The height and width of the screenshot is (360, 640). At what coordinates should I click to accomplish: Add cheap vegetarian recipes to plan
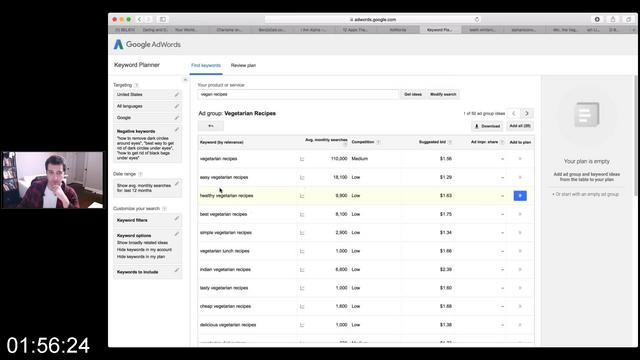[520, 306]
